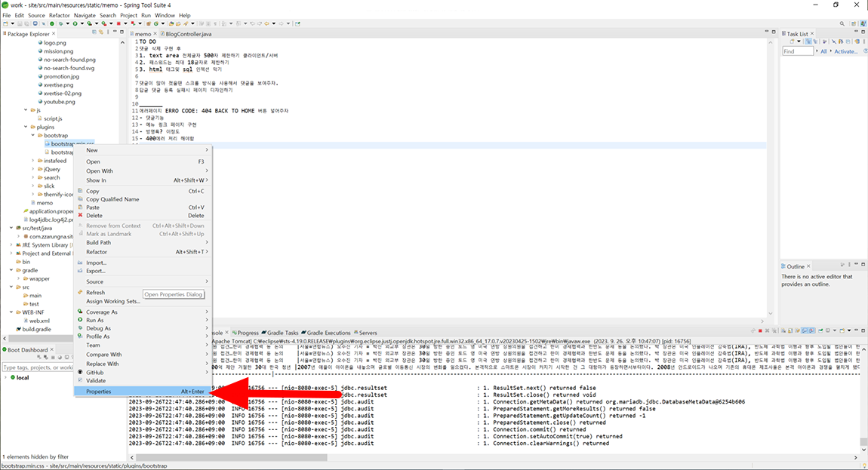The height and width of the screenshot is (470, 868).
Task: Close the memo editor tab
Action: (x=155, y=34)
